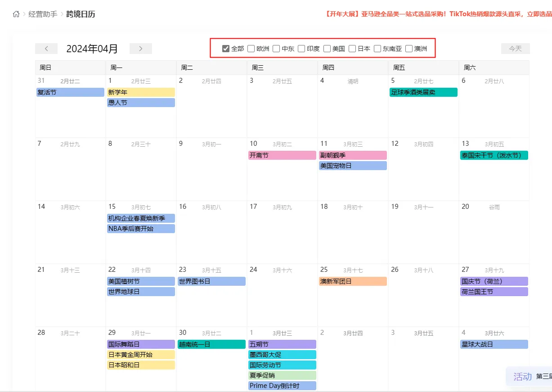
Task: Click the 今天 button
Action: pos(516,49)
